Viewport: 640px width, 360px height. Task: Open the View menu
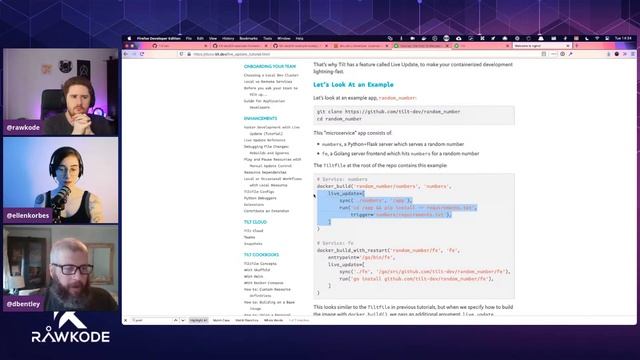click(x=213, y=38)
